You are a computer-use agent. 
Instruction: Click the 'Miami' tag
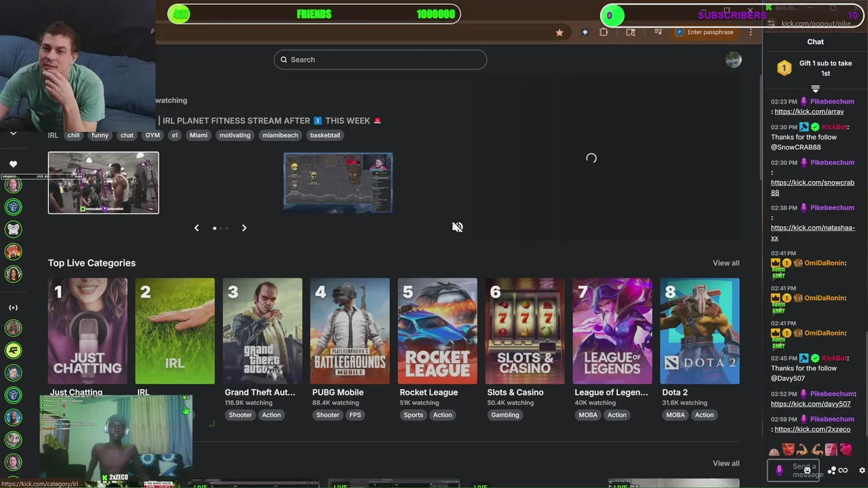coord(199,135)
